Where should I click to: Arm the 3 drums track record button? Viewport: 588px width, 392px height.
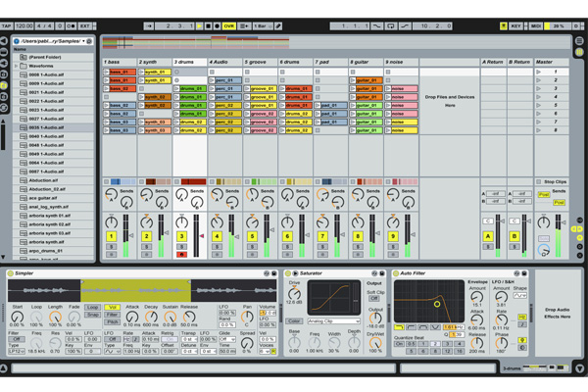click(182, 255)
